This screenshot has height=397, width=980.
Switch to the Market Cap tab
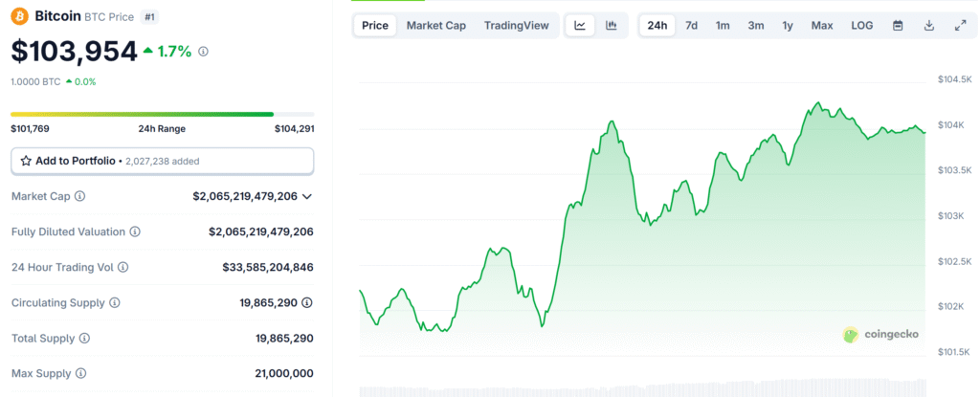[436, 26]
